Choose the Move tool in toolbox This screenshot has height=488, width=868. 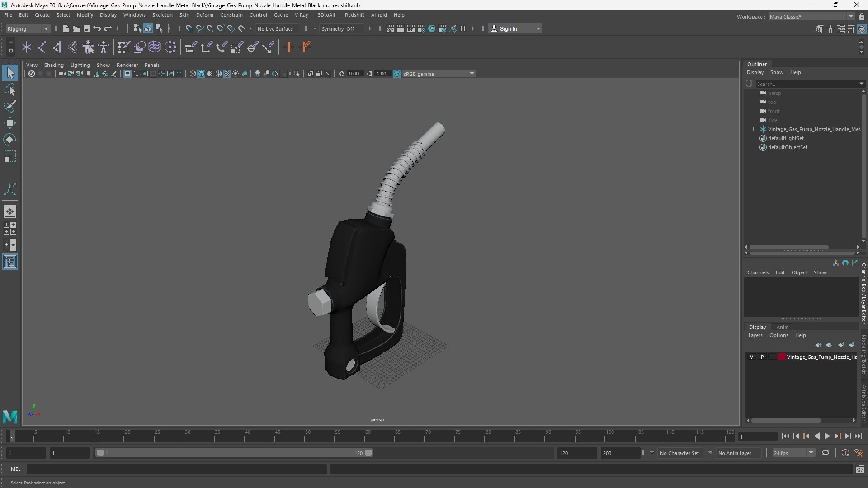click(10, 123)
